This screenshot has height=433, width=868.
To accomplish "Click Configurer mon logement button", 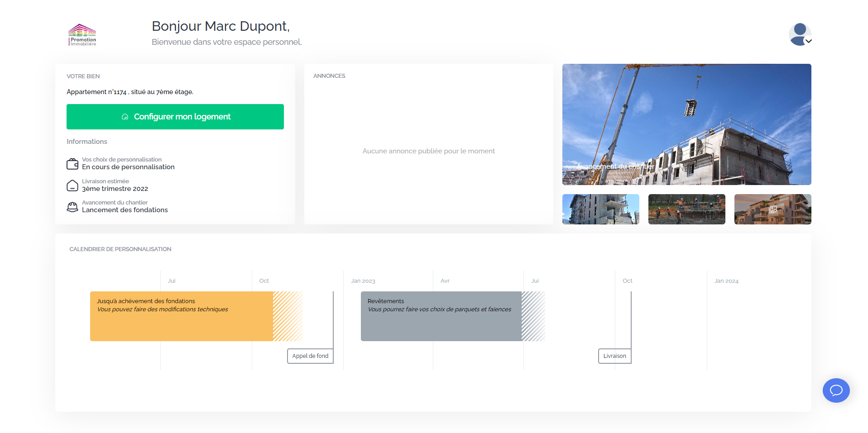I will 175,117.
